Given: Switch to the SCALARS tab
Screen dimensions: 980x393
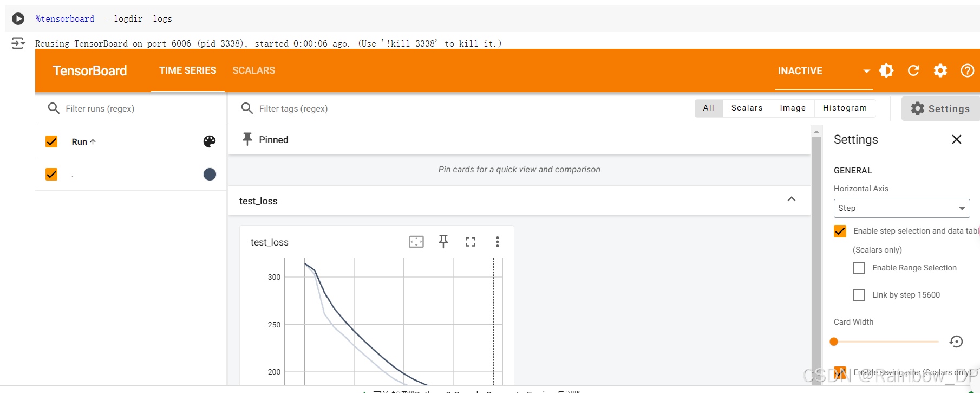Looking at the screenshot, I should 254,70.
